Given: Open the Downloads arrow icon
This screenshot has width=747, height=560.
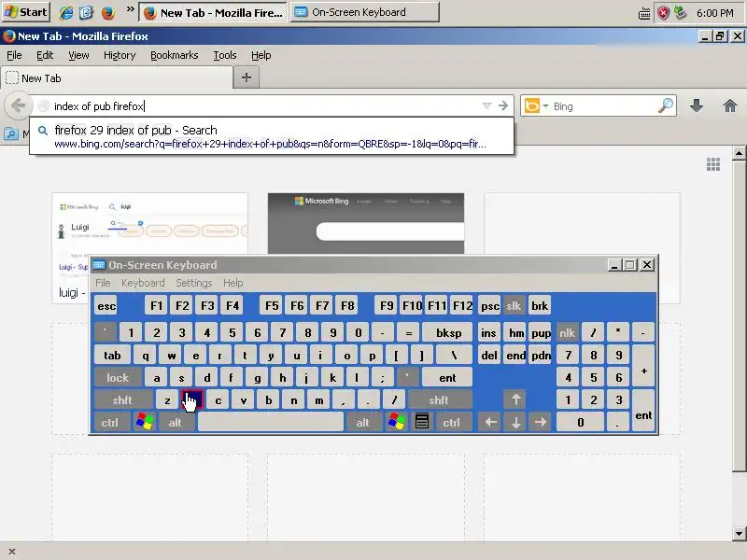Looking at the screenshot, I should [x=697, y=105].
